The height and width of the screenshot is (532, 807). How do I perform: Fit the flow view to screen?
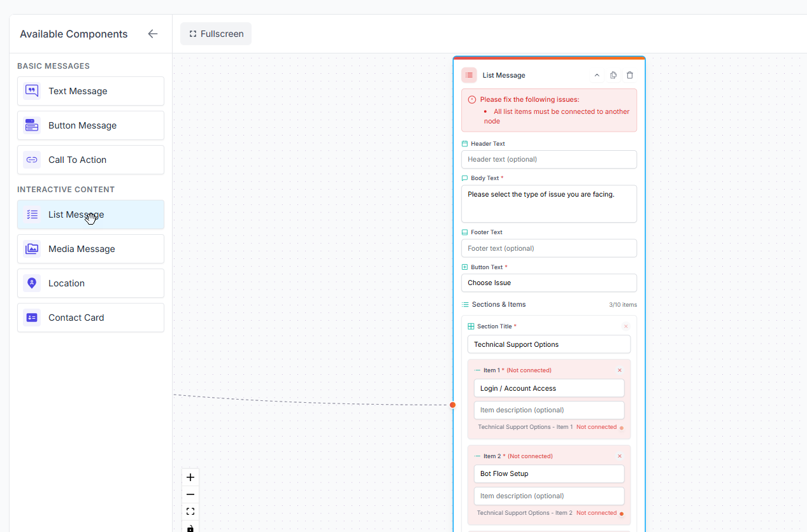190,511
